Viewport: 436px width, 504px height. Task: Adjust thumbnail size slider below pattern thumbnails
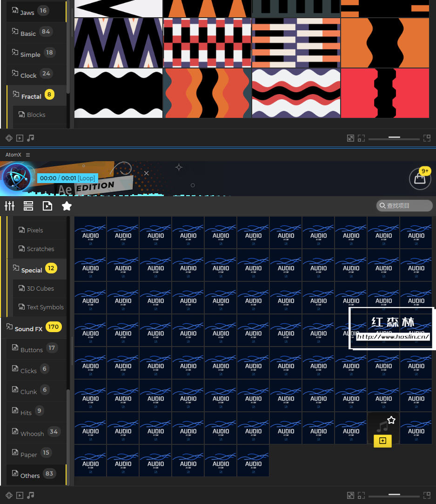coord(394,137)
